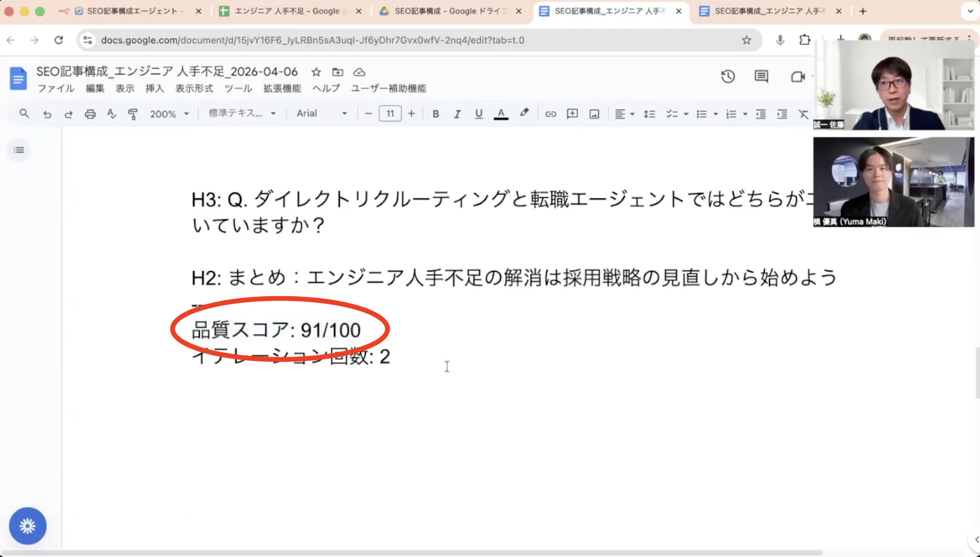980x557 pixels.
Task: Print the document
Action: pos(90,114)
